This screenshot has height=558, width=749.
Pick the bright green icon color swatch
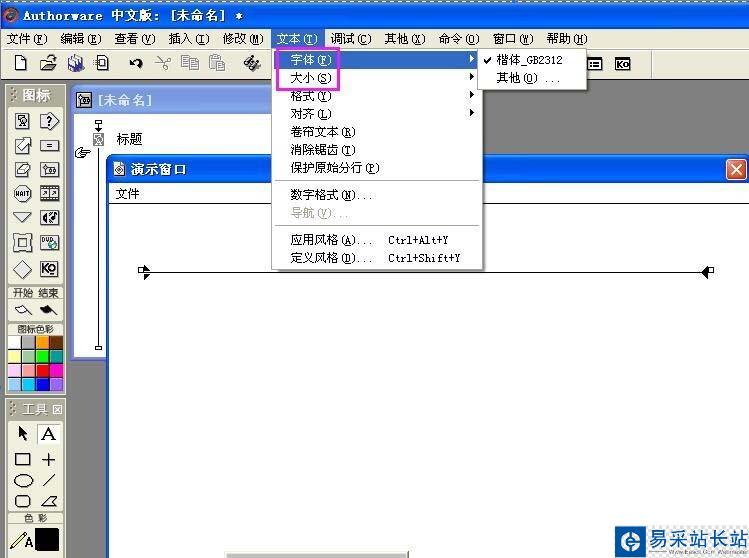(43, 356)
